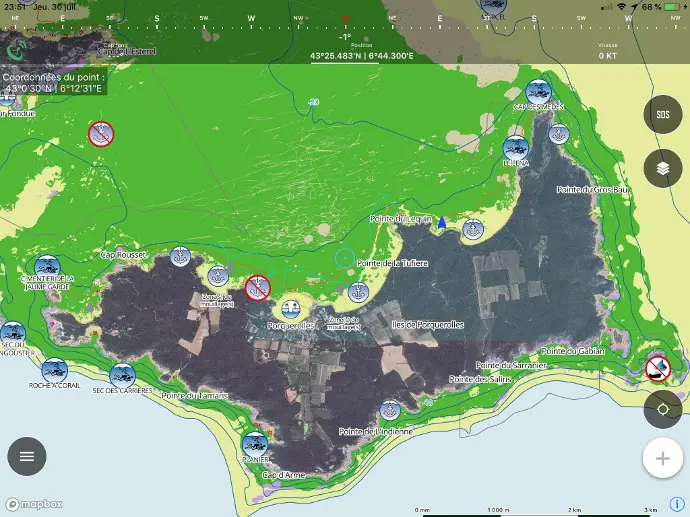Image resolution: width=690 pixels, height=517 pixels.
Task: Select the no-anchoring marker near Porquerolles harbor
Action: pos(257,288)
